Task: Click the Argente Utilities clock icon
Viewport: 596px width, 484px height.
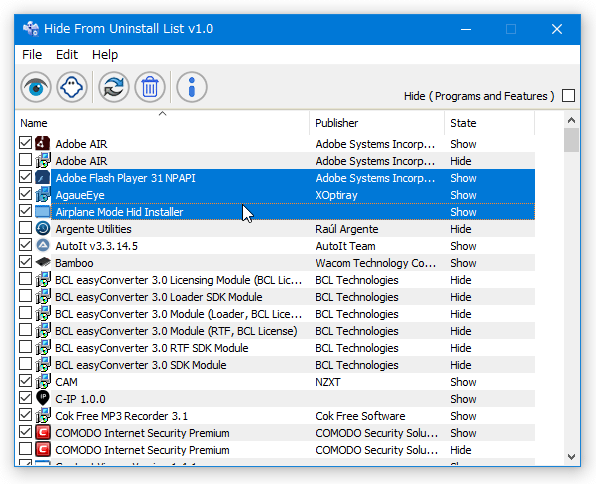Action: click(x=43, y=229)
